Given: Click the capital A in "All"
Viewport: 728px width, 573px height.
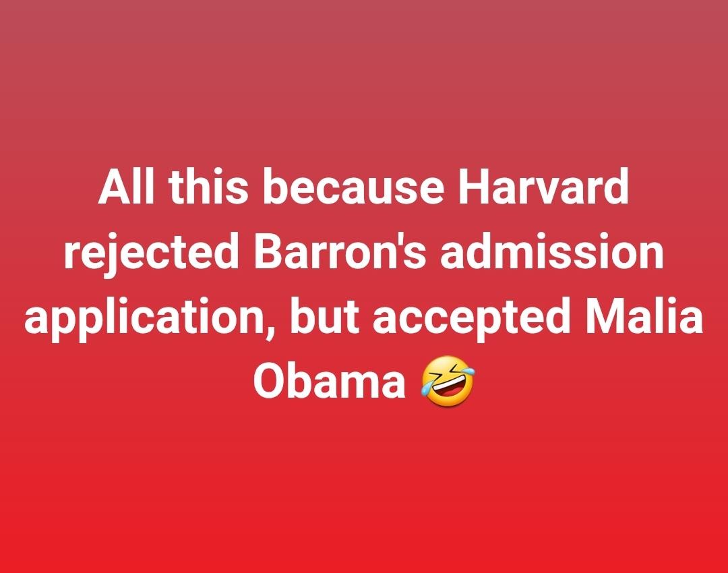Looking at the screenshot, I should 114,187.
